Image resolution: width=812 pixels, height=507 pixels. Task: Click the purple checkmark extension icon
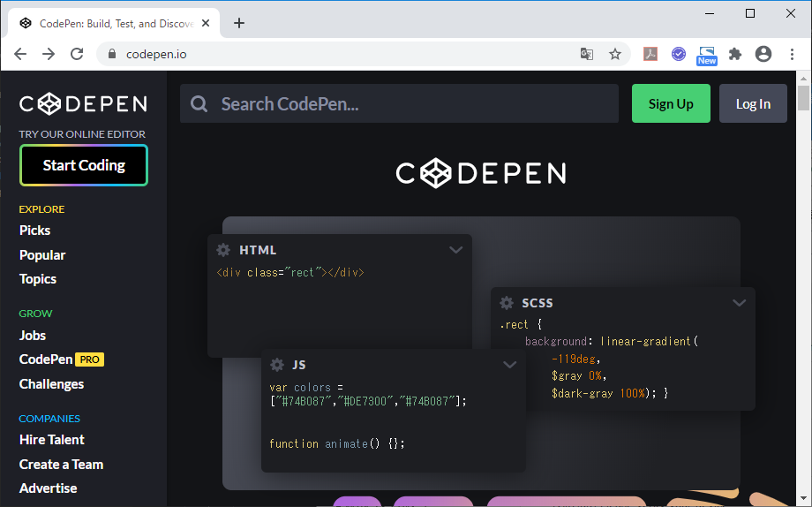point(679,54)
